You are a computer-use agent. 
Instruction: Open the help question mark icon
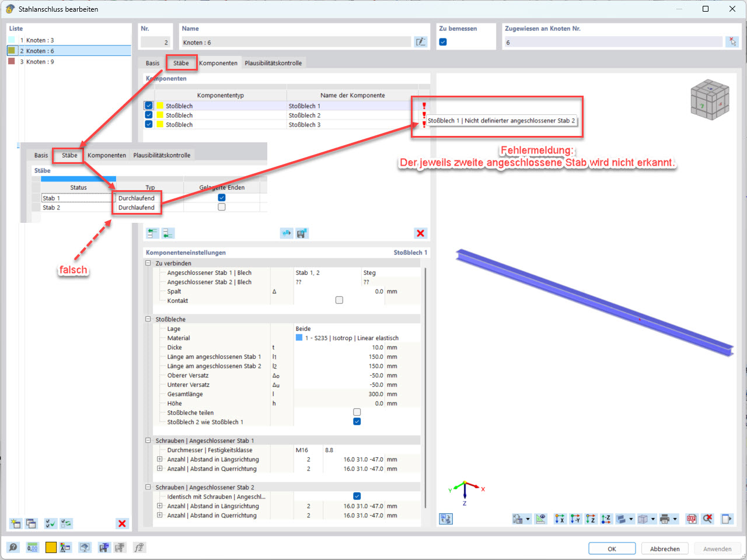pos(13,547)
